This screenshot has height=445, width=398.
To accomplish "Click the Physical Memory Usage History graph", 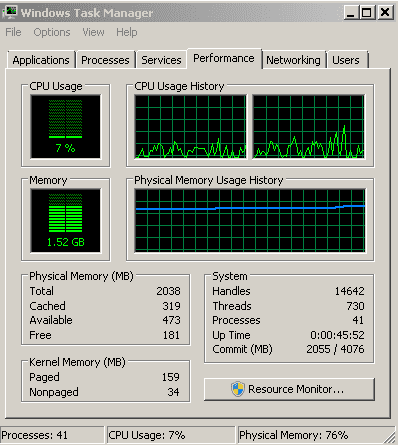I will pos(250,220).
